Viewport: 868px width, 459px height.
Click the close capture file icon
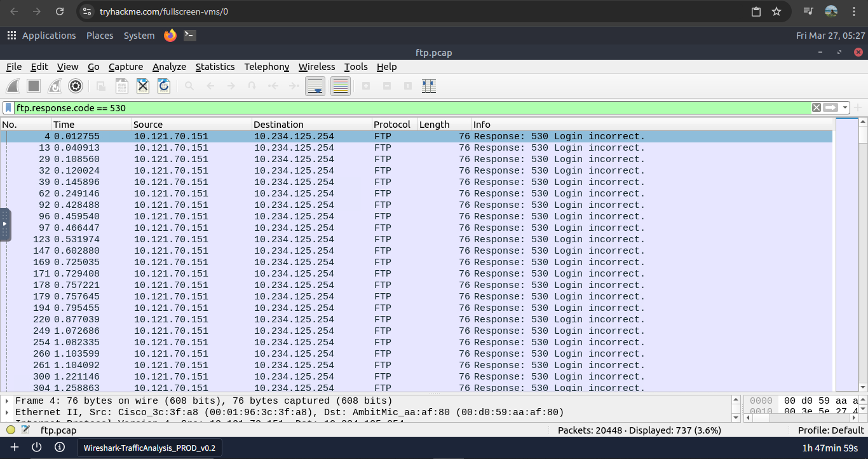(x=143, y=86)
